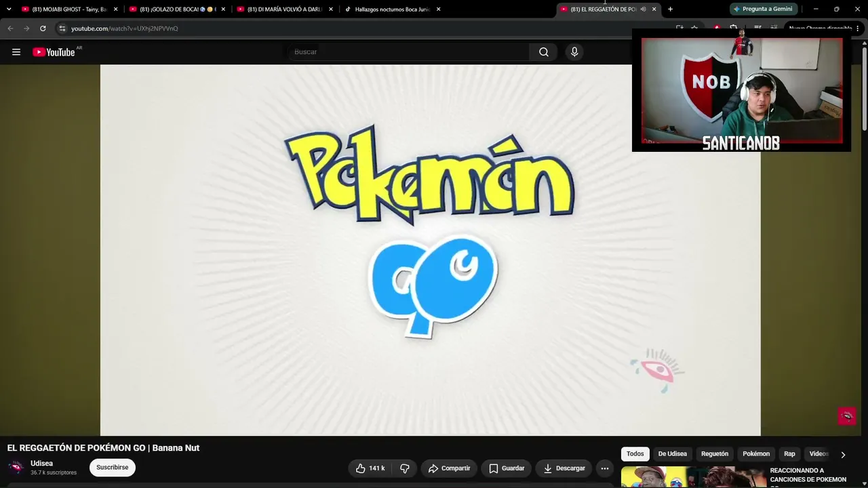Open more actions ellipsis below the video

(x=605, y=468)
